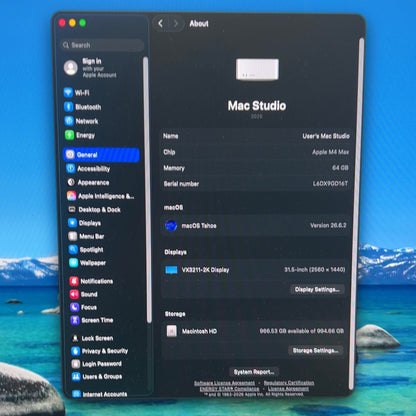
Task: Click the green Energy icon
Action: [x=69, y=135]
